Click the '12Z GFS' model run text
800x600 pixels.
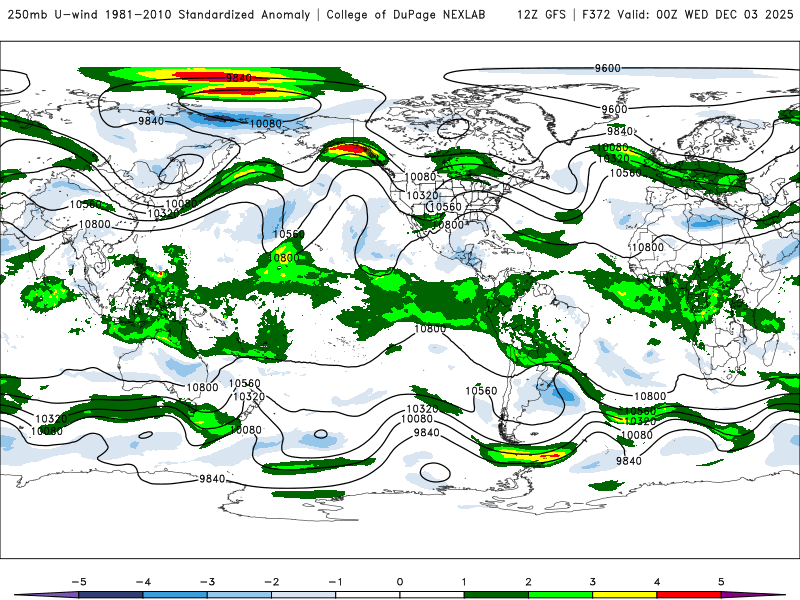coord(541,15)
